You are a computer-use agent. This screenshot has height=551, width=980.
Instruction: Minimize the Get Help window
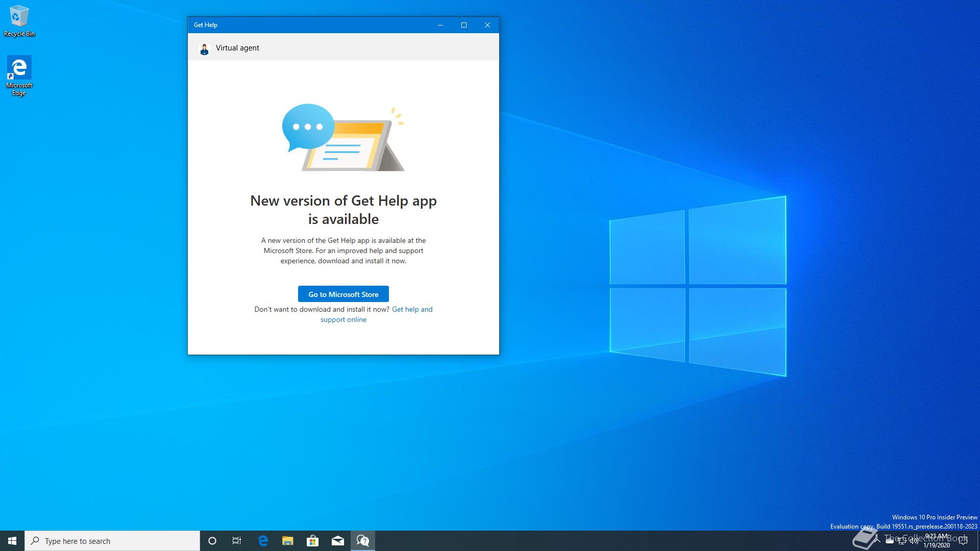pos(440,25)
